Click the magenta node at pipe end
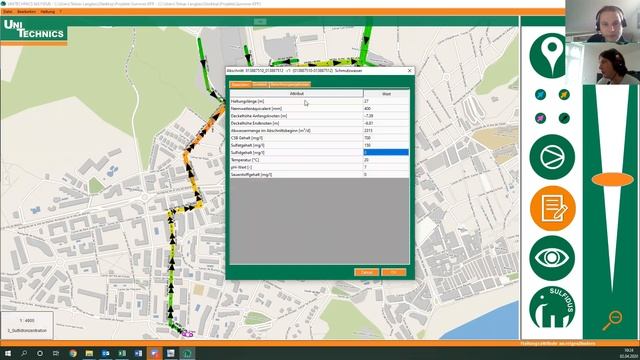640x360 pixels. click(x=187, y=334)
